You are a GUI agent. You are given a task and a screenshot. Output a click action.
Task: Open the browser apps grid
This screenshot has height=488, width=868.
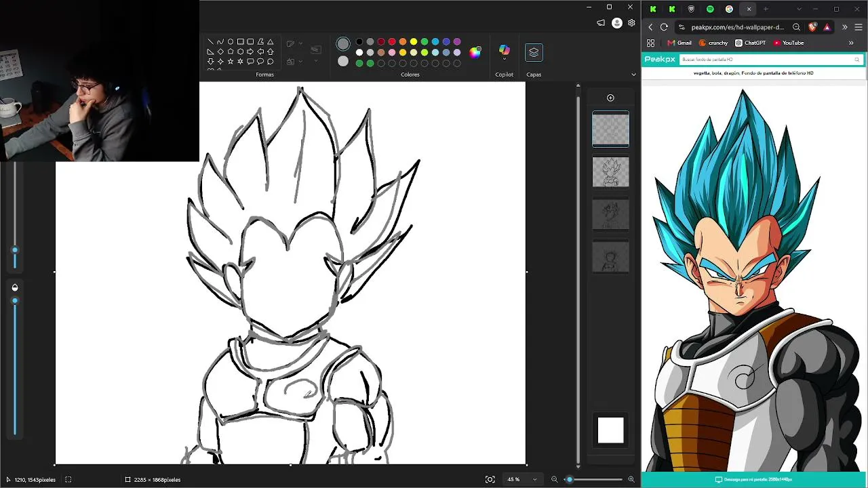(651, 43)
